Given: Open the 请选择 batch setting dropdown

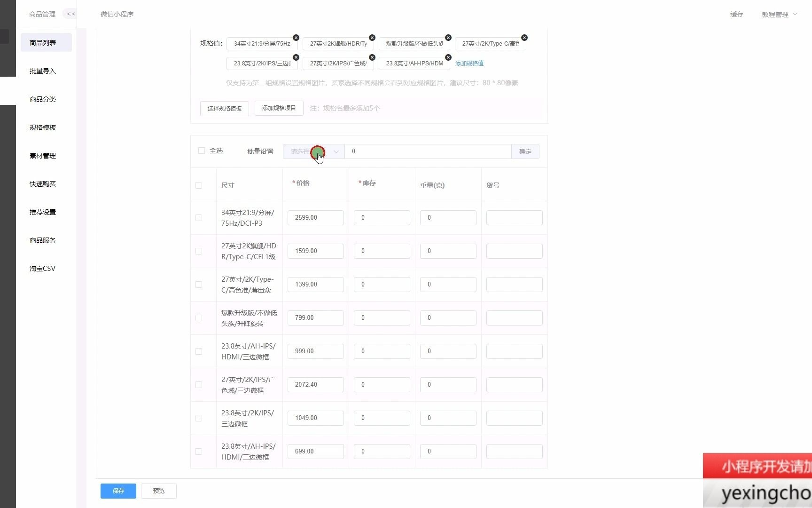Looking at the screenshot, I should click(x=313, y=151).
